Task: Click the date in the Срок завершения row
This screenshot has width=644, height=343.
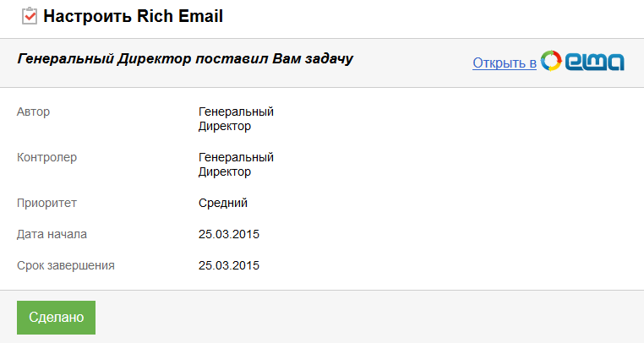Action: coord(228,265)
